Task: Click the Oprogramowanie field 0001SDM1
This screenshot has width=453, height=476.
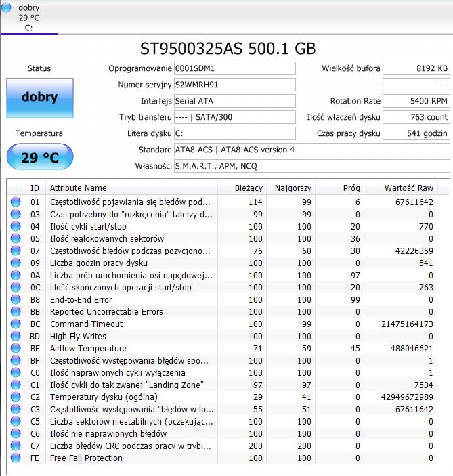Action: [x=235, y=68]
